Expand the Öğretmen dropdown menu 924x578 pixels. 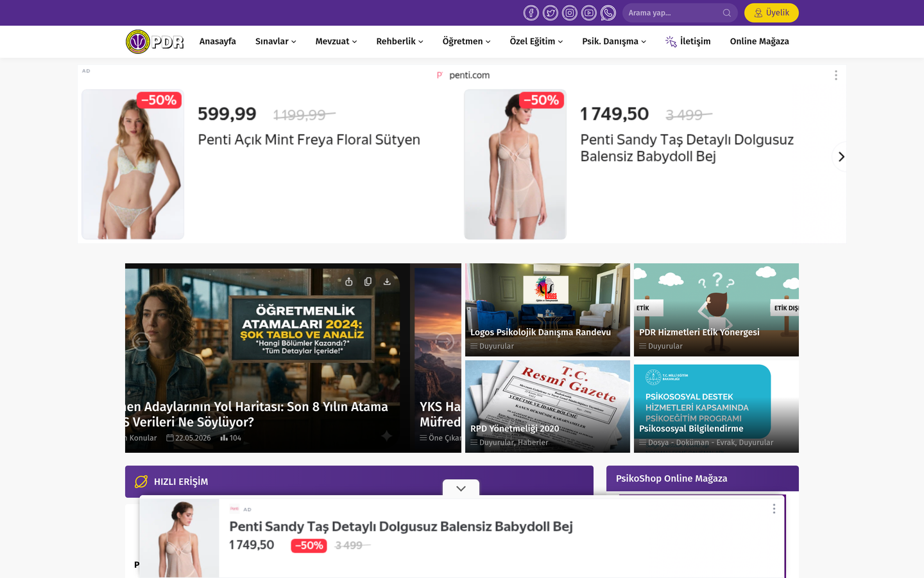[x=466, y=41]
